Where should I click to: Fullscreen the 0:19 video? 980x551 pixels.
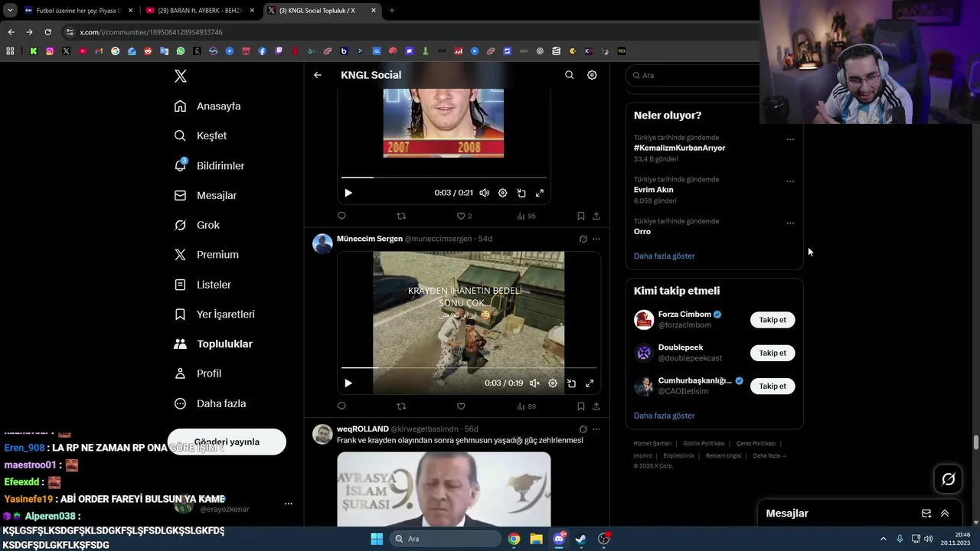pos(590,383)
